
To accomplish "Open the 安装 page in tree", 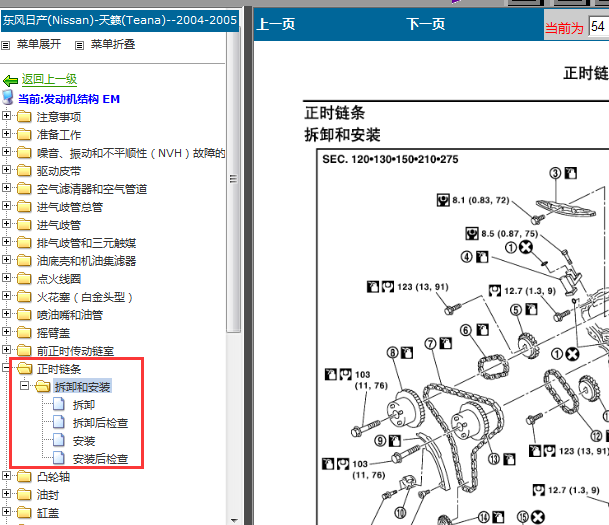I will coord(84,441).
